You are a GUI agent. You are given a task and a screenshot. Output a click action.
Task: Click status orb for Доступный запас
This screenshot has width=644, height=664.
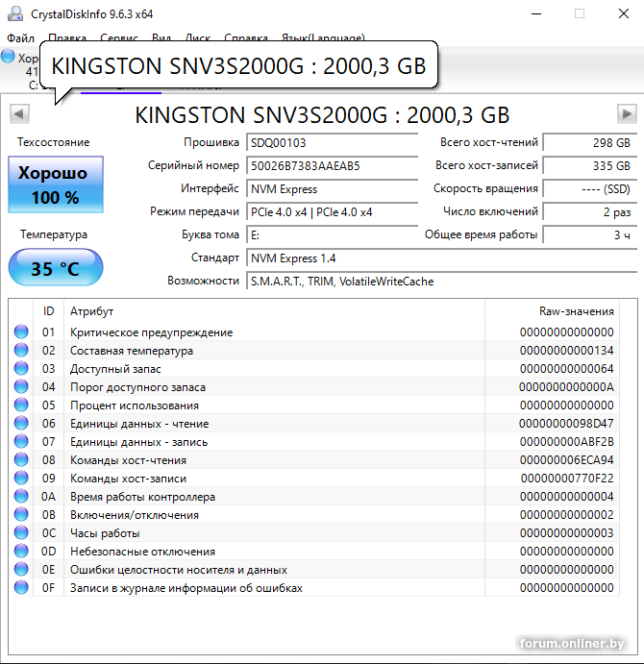(21, 368)
